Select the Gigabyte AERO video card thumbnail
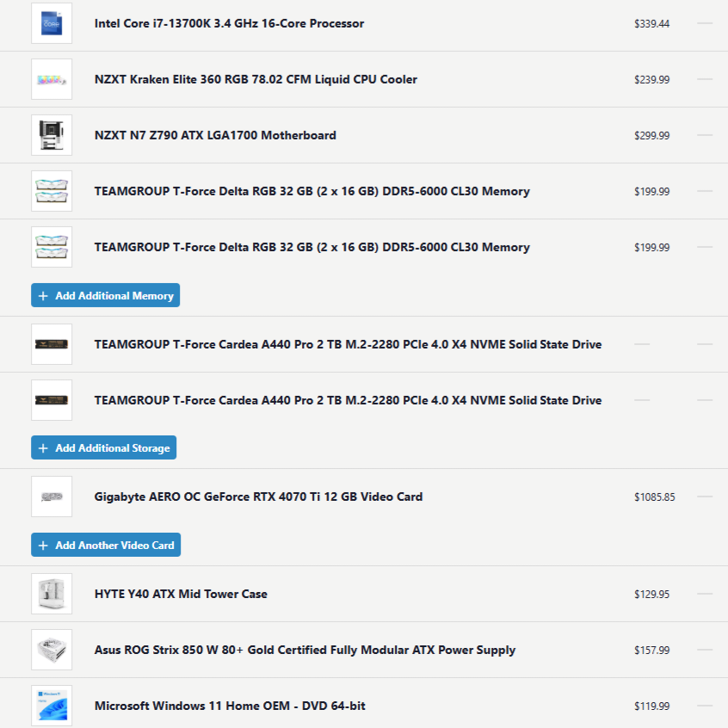Screen dimensions: 728x728 click(52, 497)
